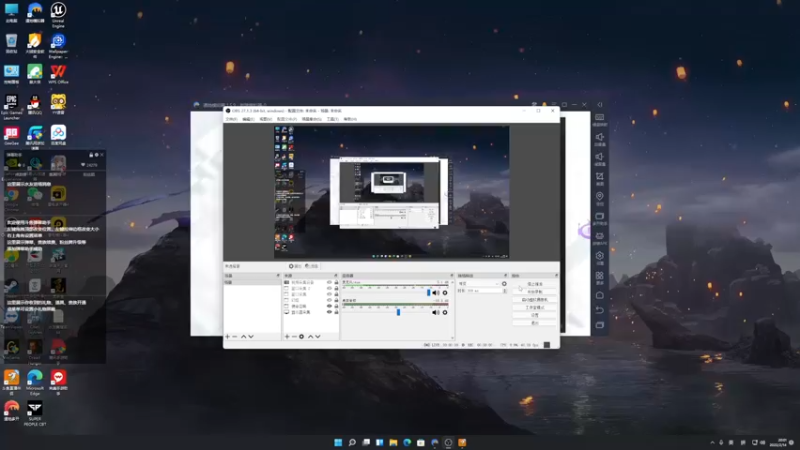Click the emulator install APK icon

click(599, 236)
